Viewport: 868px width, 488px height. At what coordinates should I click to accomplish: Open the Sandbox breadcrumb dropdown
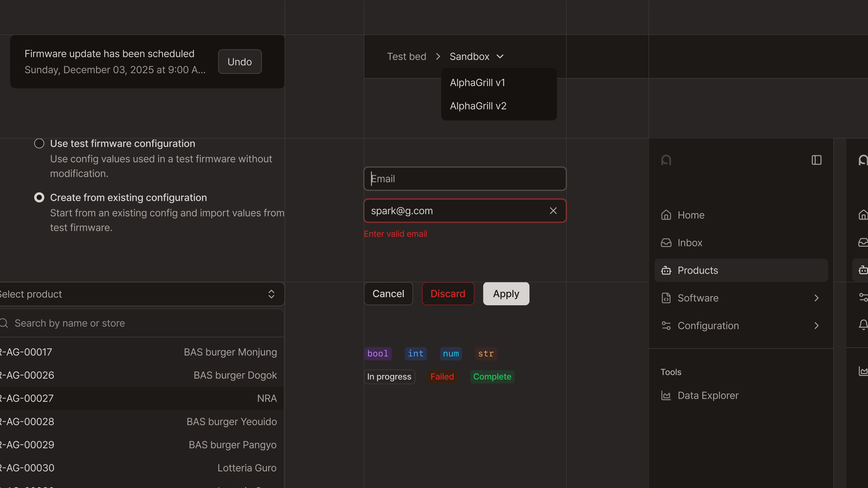(x=476, y=57)
